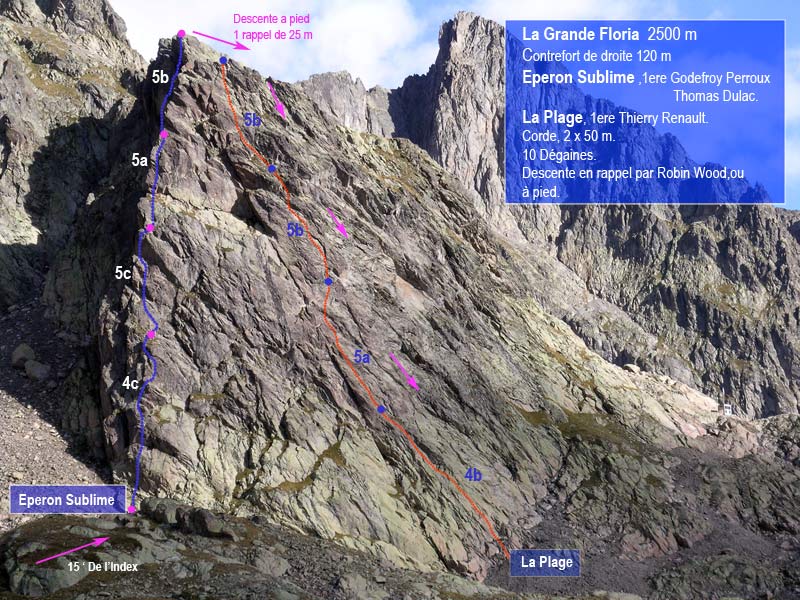The width and height of the screenshot is (800, 600).
Task: Select the blue '5a' grade on La Plage
Action: [362, 357]
